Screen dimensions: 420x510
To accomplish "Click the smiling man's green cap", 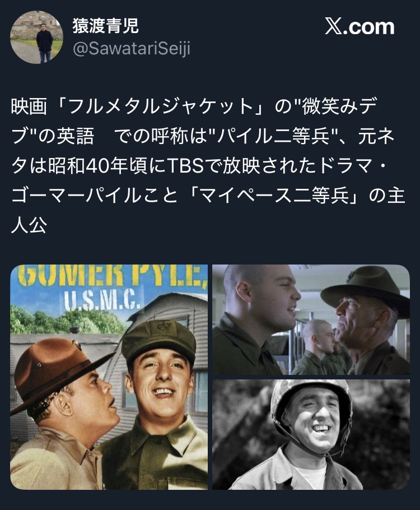I will pyautogui.click(x=159, y=341).
